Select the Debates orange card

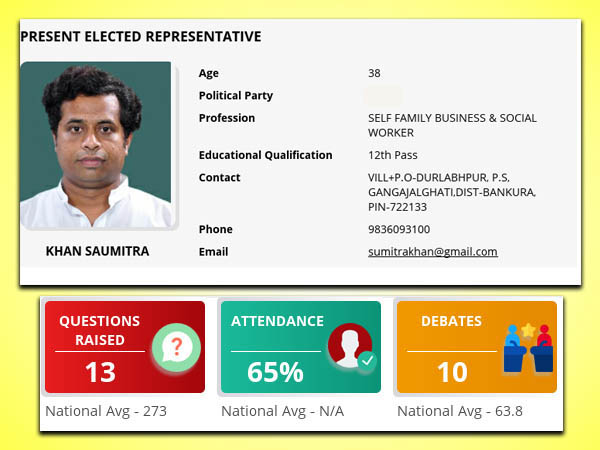[x=477, y=347]
